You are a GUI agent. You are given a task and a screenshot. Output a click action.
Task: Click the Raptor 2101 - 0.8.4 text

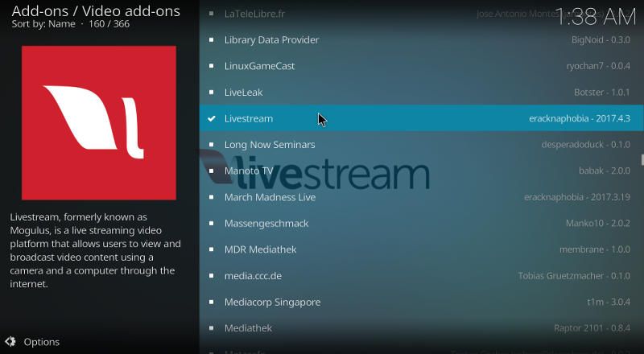point(592,328)
